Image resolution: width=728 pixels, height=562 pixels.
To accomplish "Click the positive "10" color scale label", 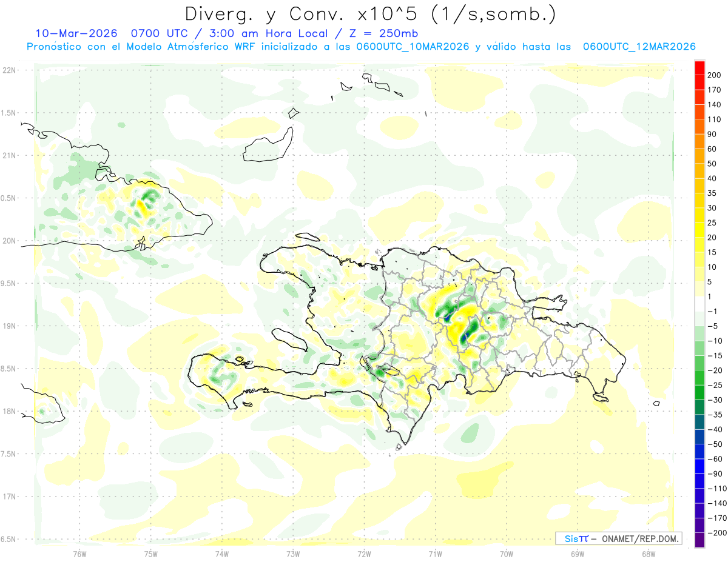I will click(712, 267).
